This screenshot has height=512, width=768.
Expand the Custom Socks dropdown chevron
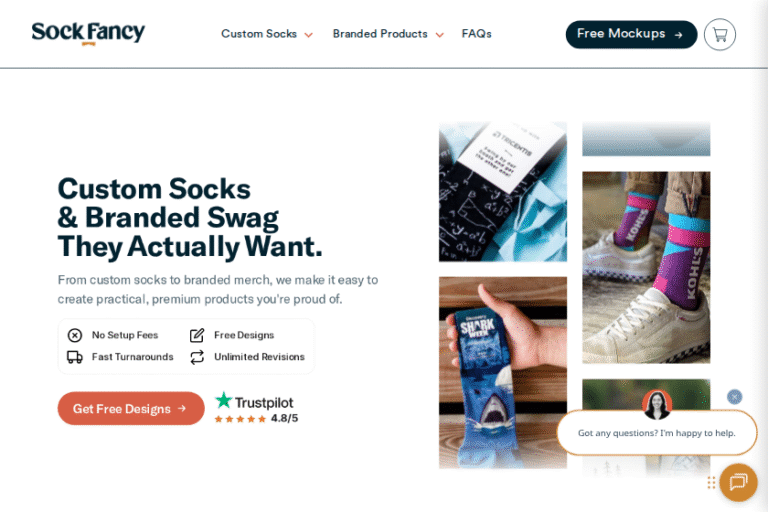[309, 35]
